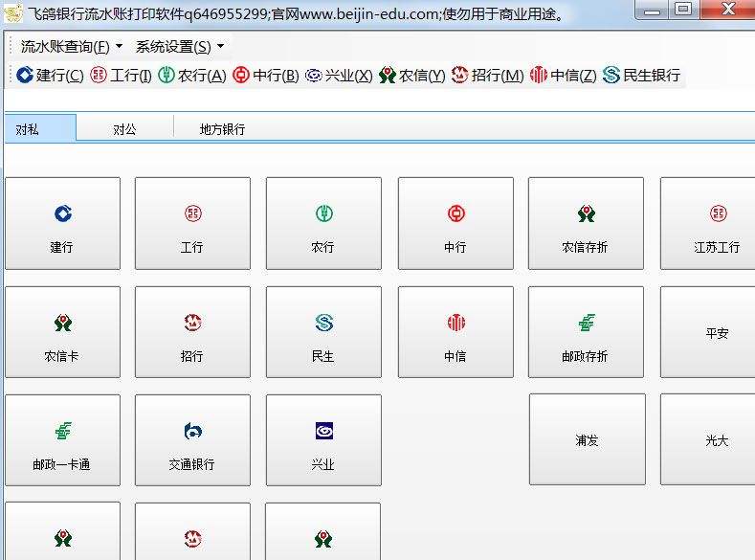Click 民生银行 in the toolbar
This screenshot has height=560, width=755.
point(641,75)
